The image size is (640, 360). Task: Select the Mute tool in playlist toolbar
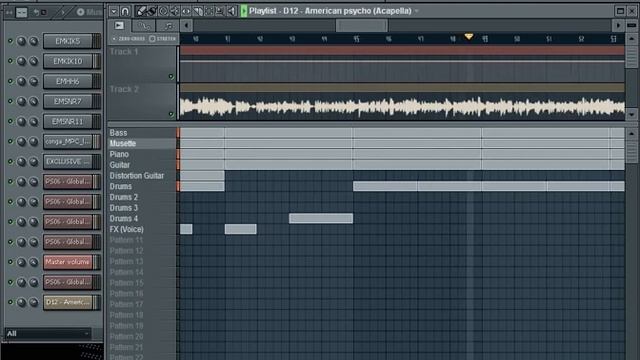pyautogui.click(x=174, y=11)
